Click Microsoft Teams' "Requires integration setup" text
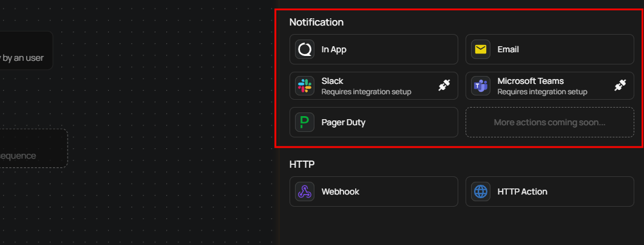Screen dimensions: 644x245 click(542, 92)
